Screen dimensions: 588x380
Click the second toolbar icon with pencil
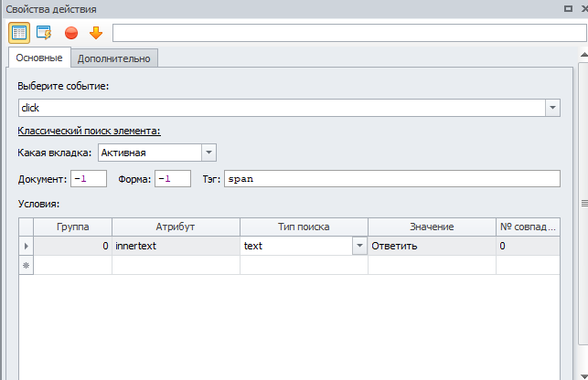[44, 33]
